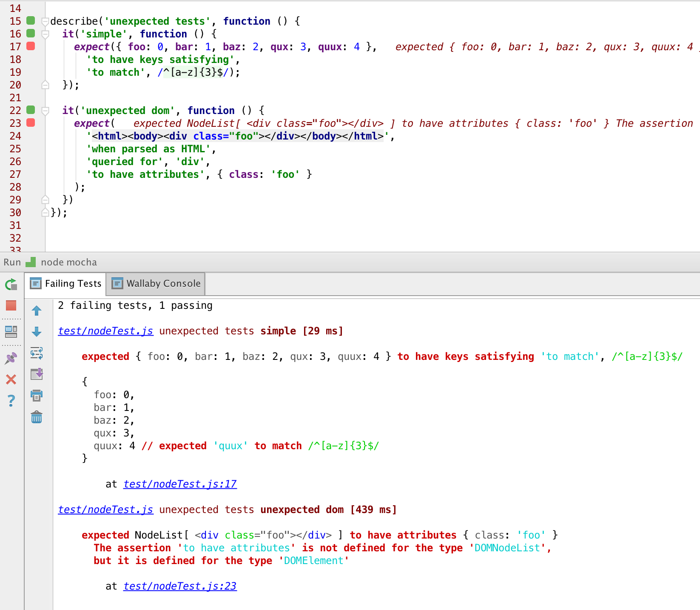Click the down arrow to next stack frame

pos(37,332)
